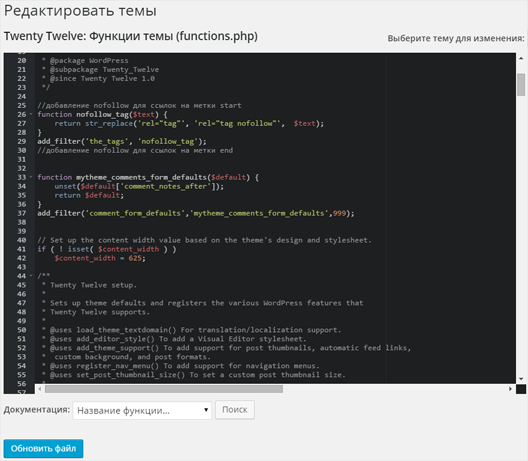Click '@uses add_editor_style()' on line 51
The width and height of the screenshot is (528, 461).
(102, 339)
